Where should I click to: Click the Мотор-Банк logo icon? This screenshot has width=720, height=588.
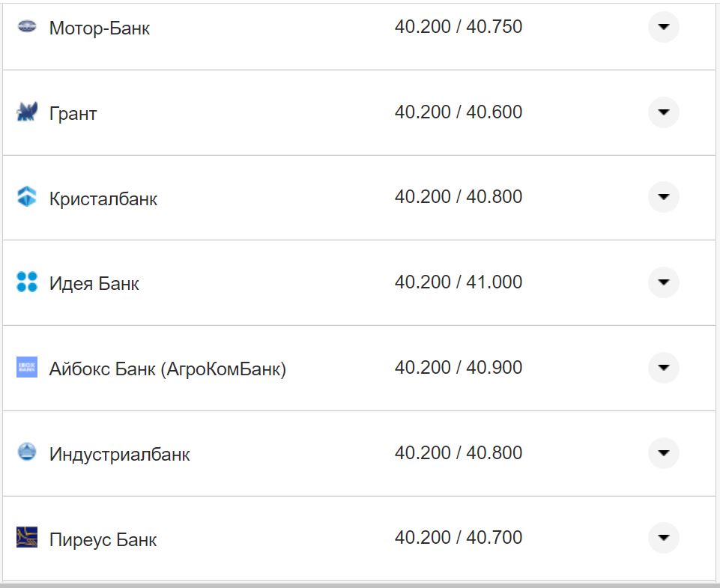(x=26, y=28)
